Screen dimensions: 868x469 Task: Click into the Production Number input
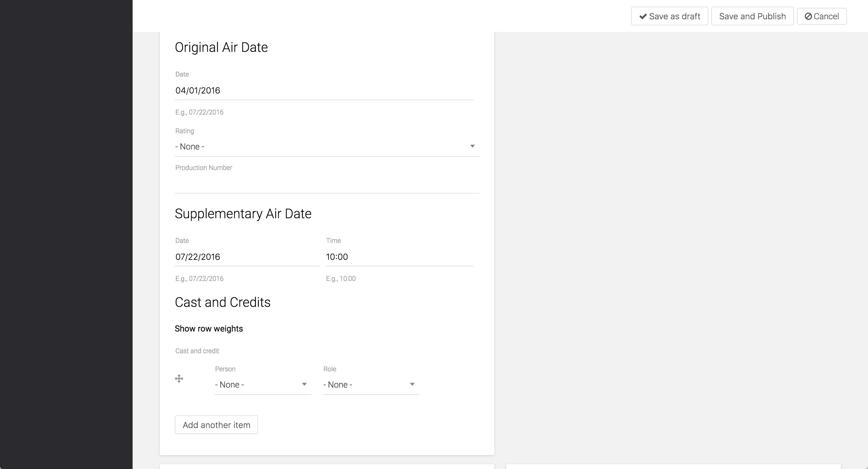[x=326, y=184]
